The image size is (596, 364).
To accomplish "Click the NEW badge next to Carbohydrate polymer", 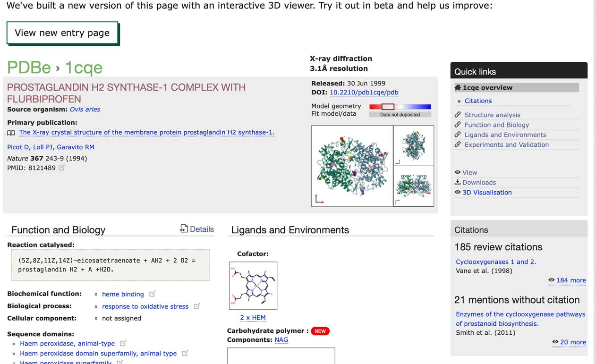I will click(x=320, y=331).
